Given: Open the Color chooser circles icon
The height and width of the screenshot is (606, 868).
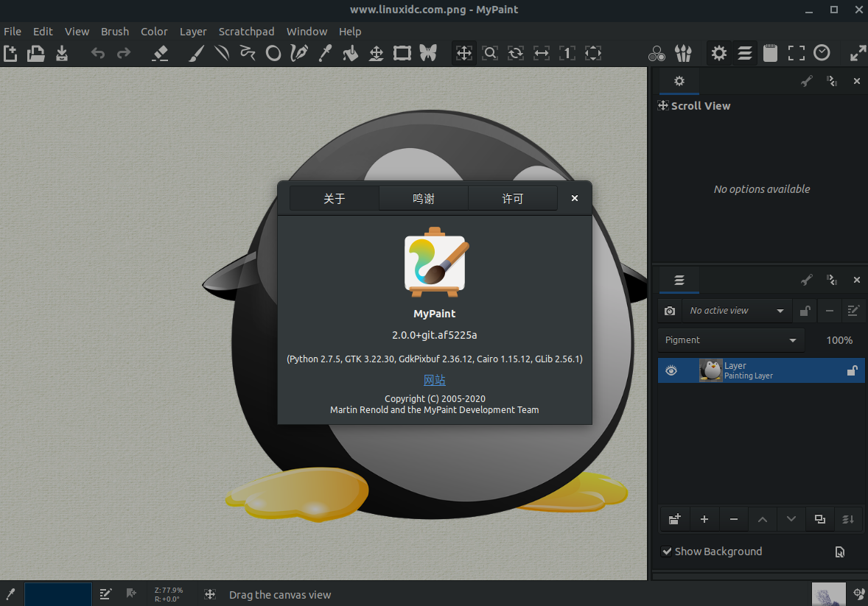Looking at the screenshot, I should 657,54.
